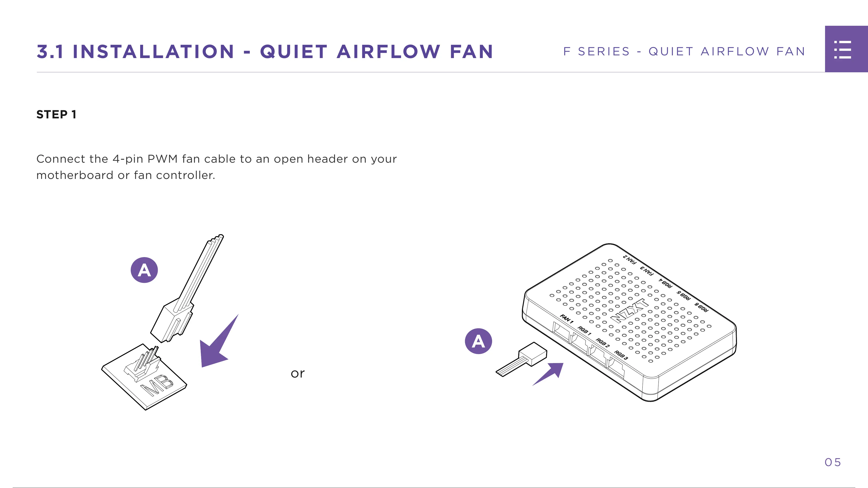Screen dimensions: 868x488
Task: Click the RGB 2 port label
Action: click(x=602, y=343)
